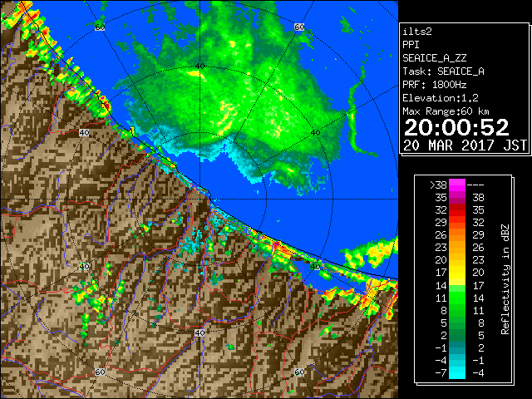Click the '>38' legend value
Screen dimensions: 532x399
coord(438,185)
